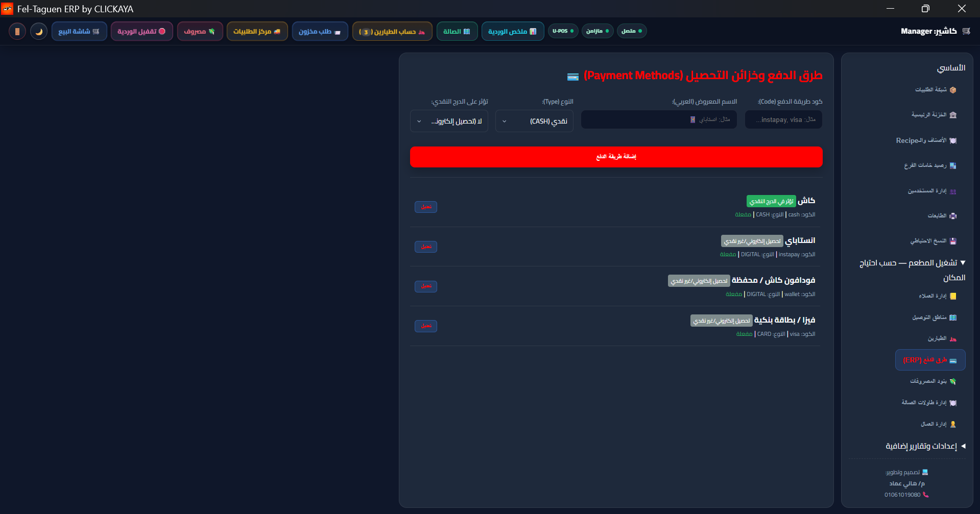Click the red إضافة طريقة الدفع button

click(x=616, y=157)
